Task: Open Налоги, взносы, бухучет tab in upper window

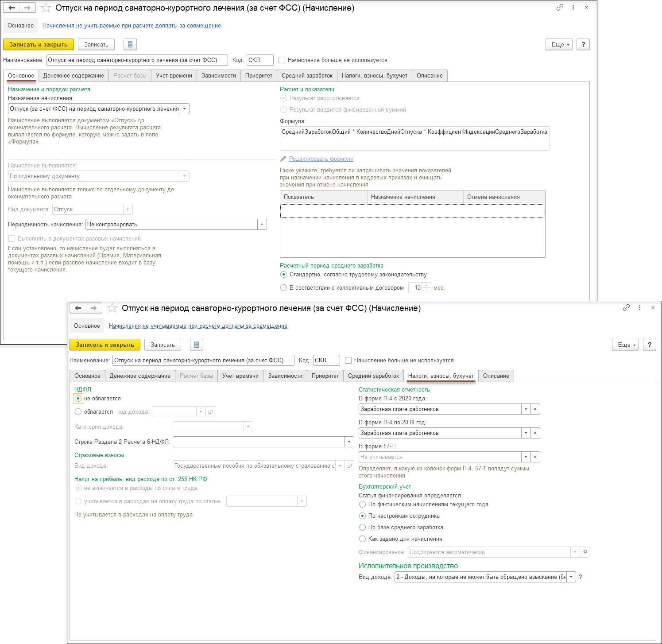Action: click(375, 76)
